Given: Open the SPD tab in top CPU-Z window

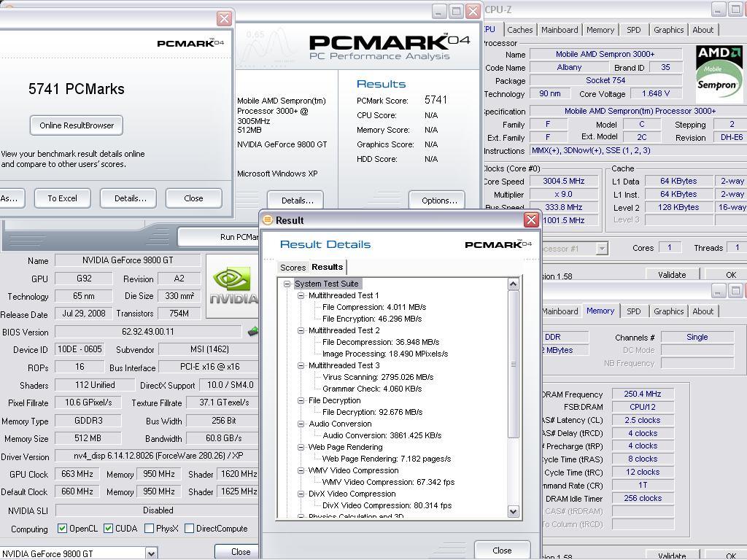Looking at the screenshot, I should click(634, 30).
